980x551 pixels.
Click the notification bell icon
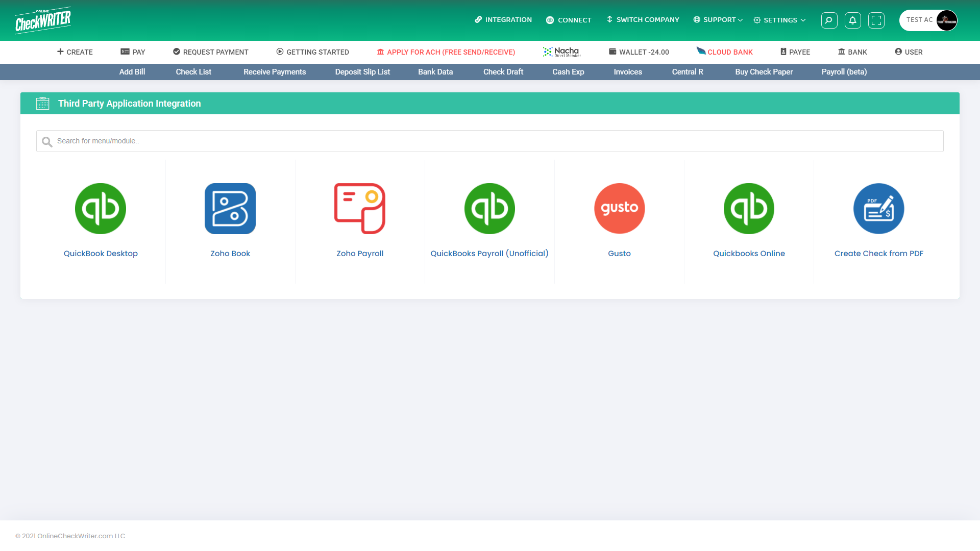click(x=852, y=20)
